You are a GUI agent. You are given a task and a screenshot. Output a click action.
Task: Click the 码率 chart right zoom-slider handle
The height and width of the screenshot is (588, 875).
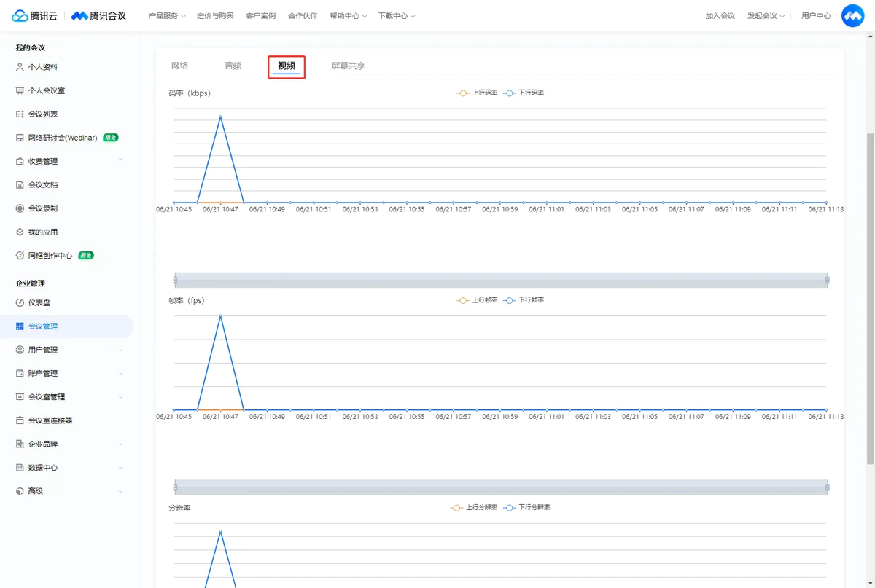pyautogui.click(x=827, y=280)
